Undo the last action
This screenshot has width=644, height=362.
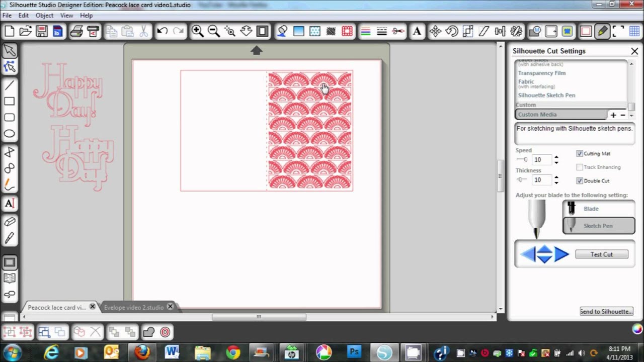point(162,31)
